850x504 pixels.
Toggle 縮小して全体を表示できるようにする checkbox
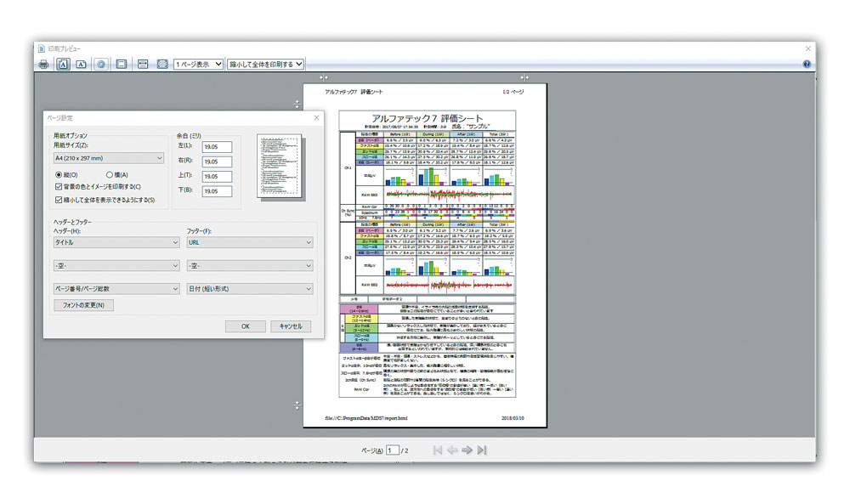(58, 200)
